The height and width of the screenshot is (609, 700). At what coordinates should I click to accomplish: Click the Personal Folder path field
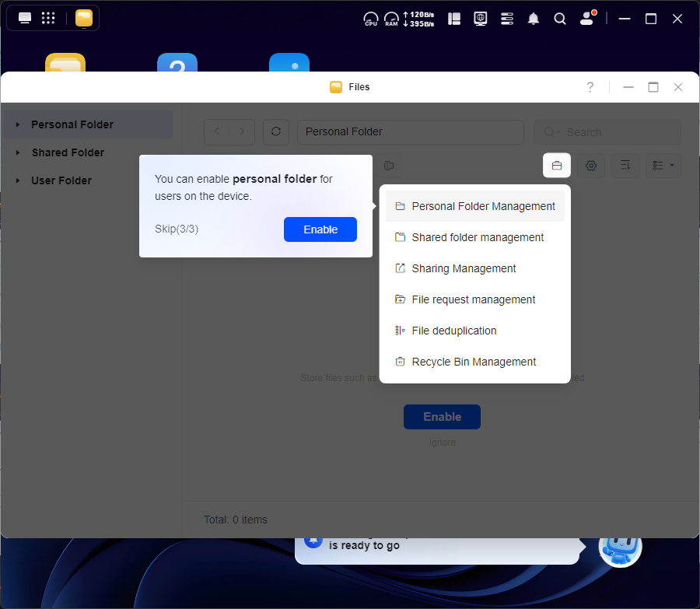[410, 132]
